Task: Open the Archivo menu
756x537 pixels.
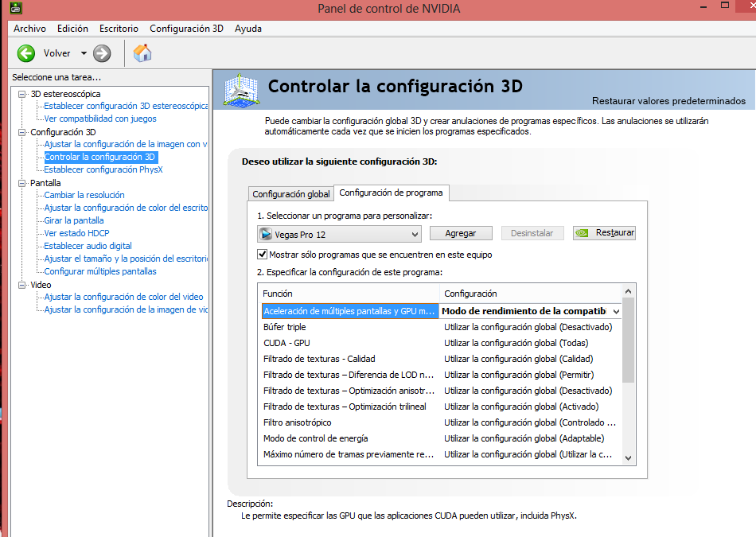Action: 30,29
